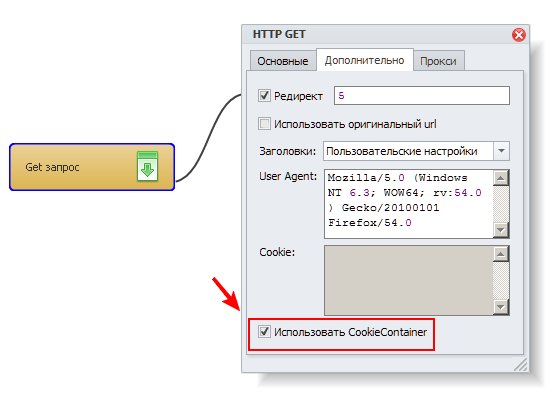
Task: Uncheck Использовать CookieContainer checkbox
Action: point(264,332)
